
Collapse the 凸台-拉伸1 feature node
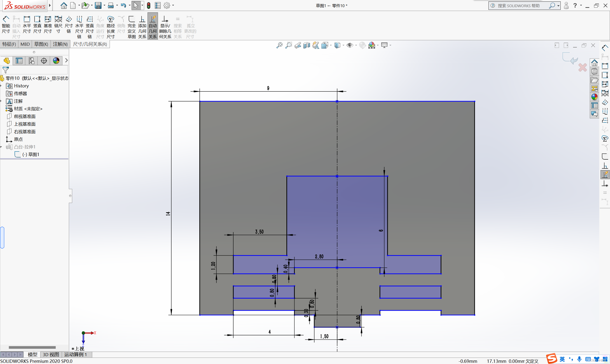tap(1, 147)
